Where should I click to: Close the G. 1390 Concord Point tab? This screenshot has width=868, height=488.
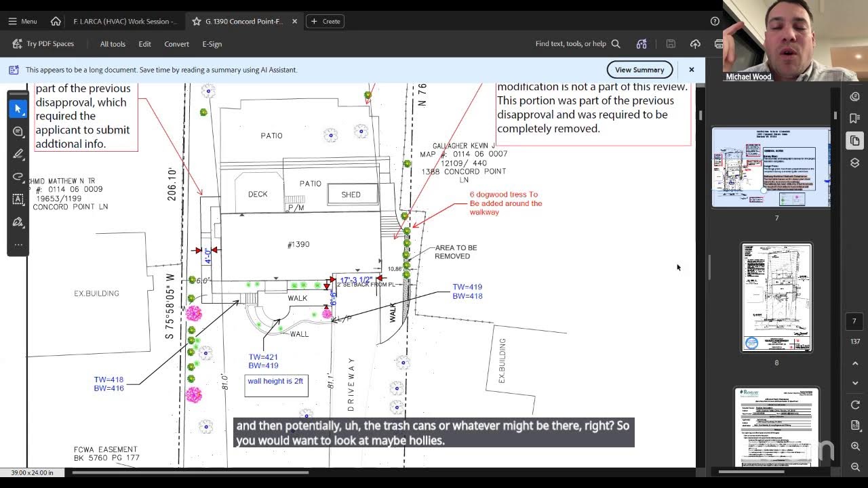[294, 21]
